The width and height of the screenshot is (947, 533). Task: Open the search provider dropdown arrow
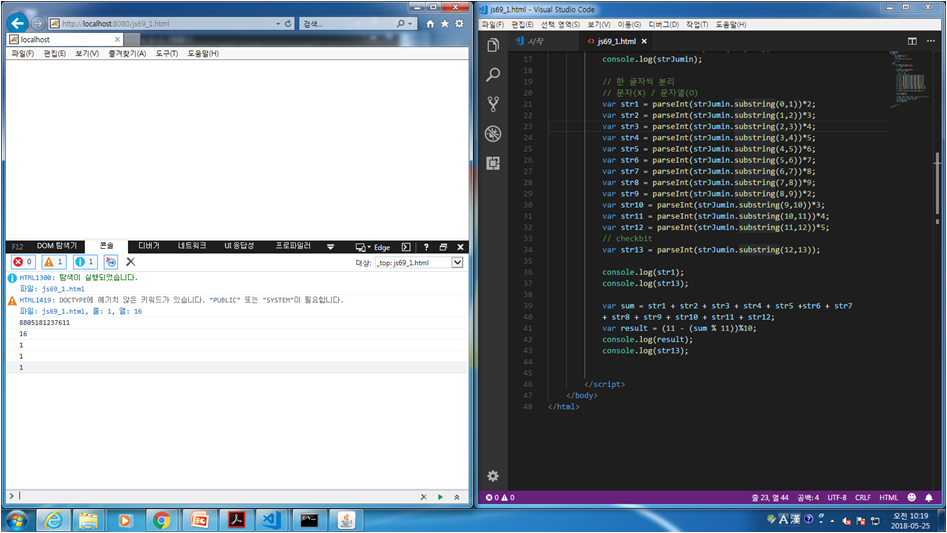tap(410, 24)
